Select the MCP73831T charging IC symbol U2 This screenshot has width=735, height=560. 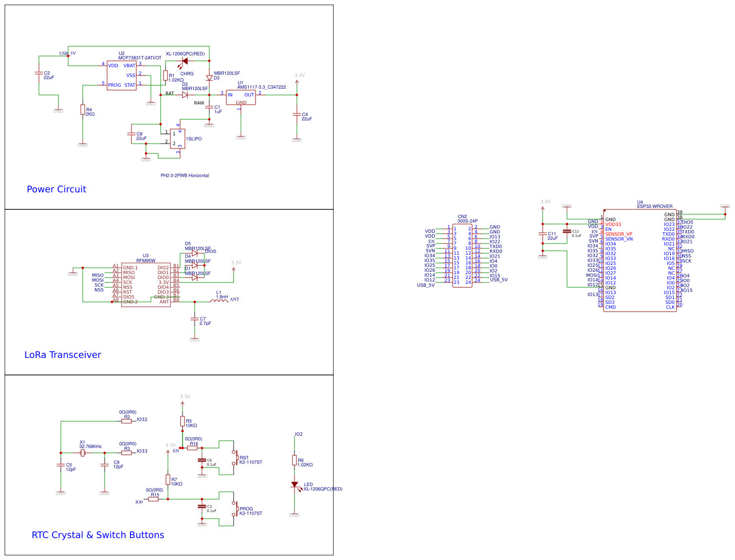click(123, 75)
